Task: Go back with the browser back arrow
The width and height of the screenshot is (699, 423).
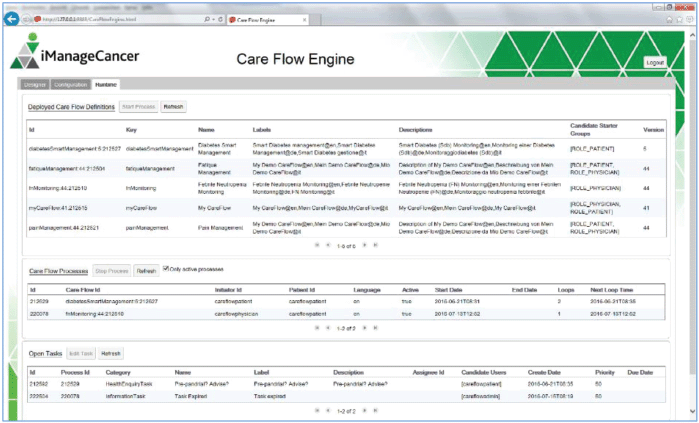Action: coord(12,19)
